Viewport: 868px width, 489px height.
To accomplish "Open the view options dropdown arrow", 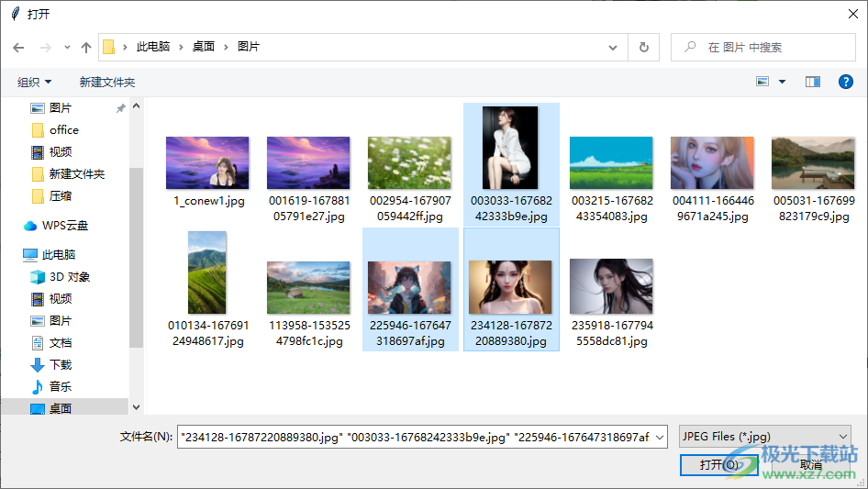I will [782, 82].
